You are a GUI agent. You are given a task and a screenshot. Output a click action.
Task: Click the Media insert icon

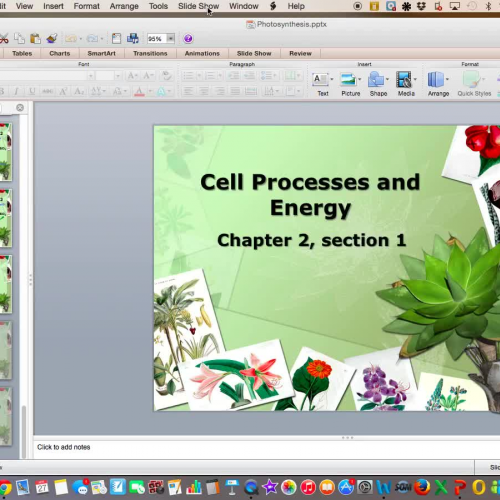pos(404,80)
